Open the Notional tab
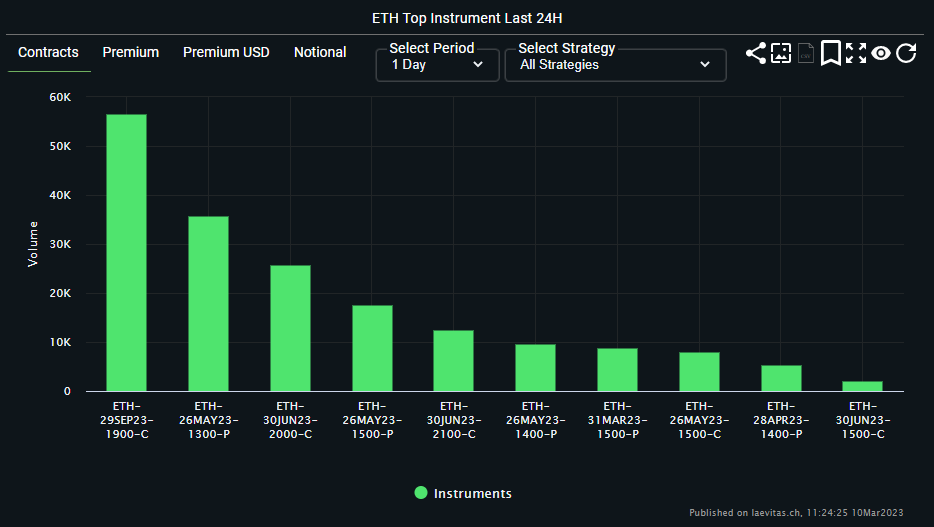 click(x=320, y=52)
